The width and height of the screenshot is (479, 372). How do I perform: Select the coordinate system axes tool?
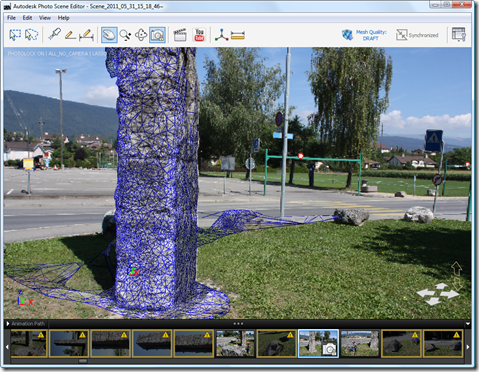point(222,35)
